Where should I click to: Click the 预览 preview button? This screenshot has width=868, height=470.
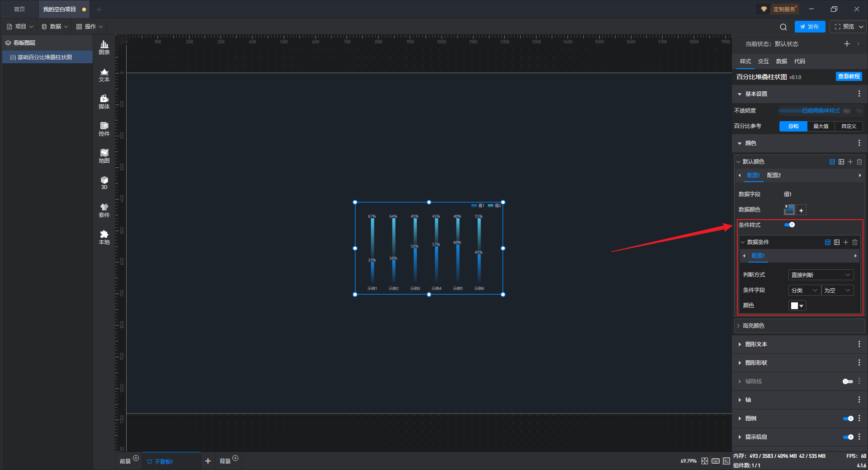pyautogui.click(x=844, y=27)
